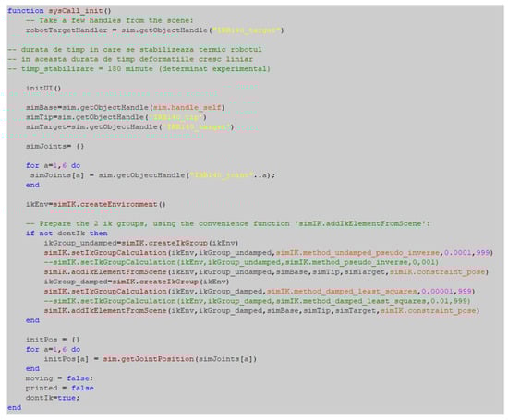Click the ikGroup_undamped=simIK.createIkGroup line
Screen dimensions: 508x420
141,243
